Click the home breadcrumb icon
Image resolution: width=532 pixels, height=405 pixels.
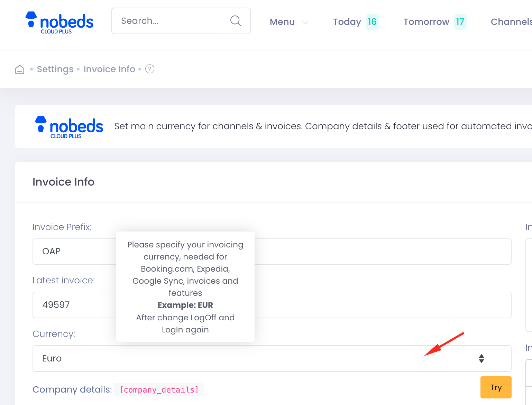(x=20, y=69)
